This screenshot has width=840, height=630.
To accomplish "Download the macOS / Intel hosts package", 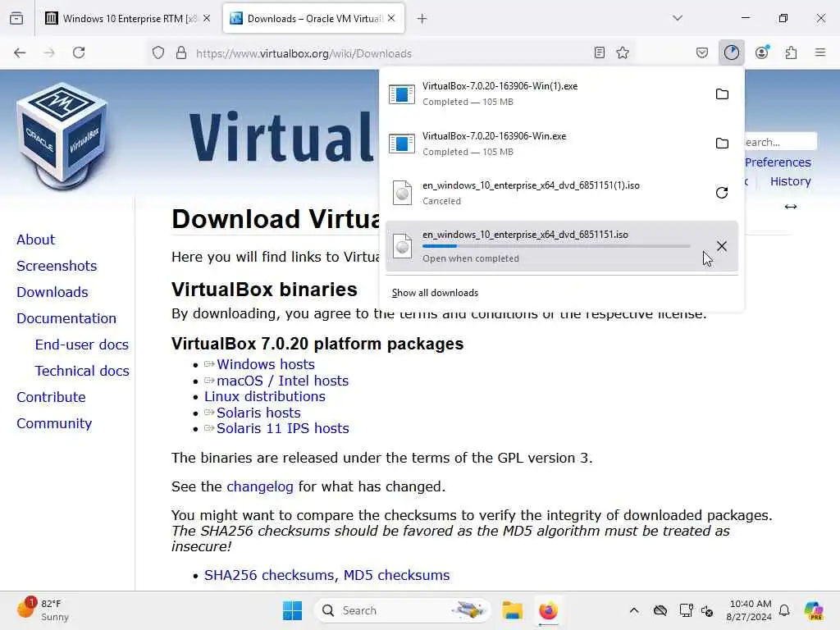I will click(282, 381).
